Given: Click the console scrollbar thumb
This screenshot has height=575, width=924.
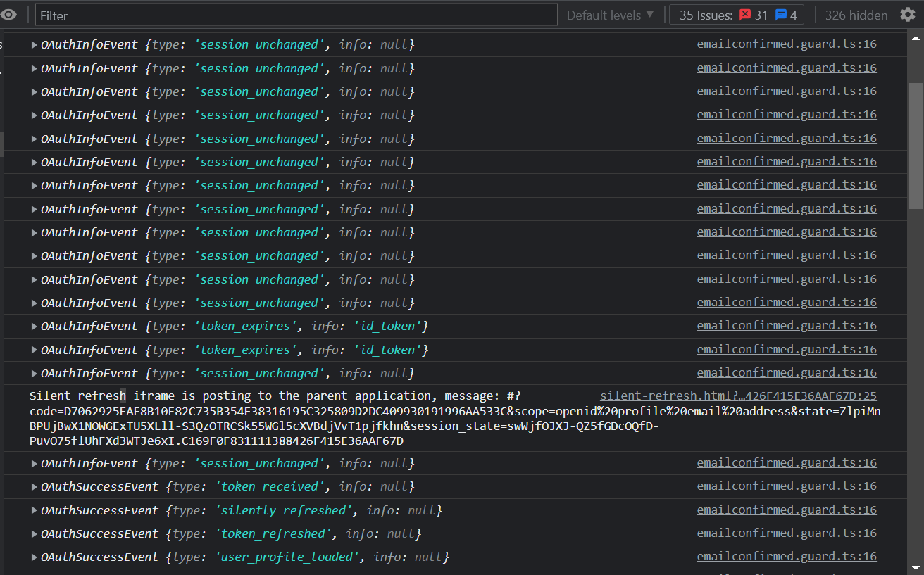Looking at the screenshot, I should pyautogui.click(x=917, y=127).
